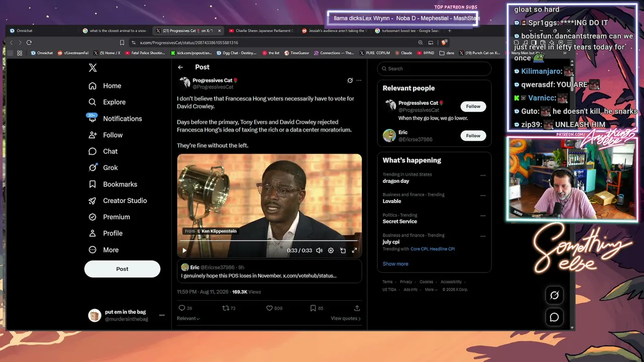Image resolution: width=644 pixels, height=362 pixels.
Task: Follow Progressives Cat in Relevant people
Action: (473, 107)
